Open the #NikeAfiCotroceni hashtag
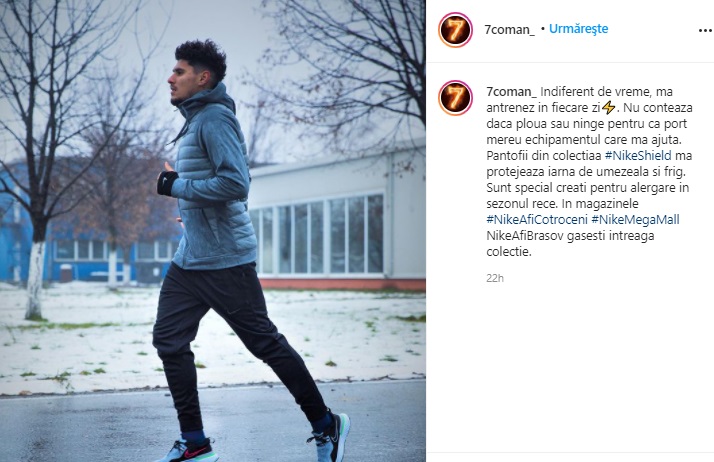Image resolution: width=714 pixels, height=462 pixels. point(537,219)
